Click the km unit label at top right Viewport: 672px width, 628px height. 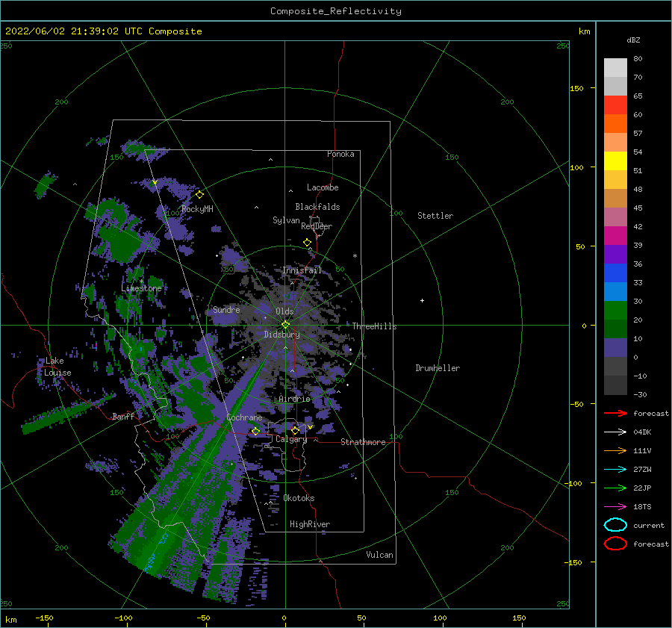click(x=584, y=31)
